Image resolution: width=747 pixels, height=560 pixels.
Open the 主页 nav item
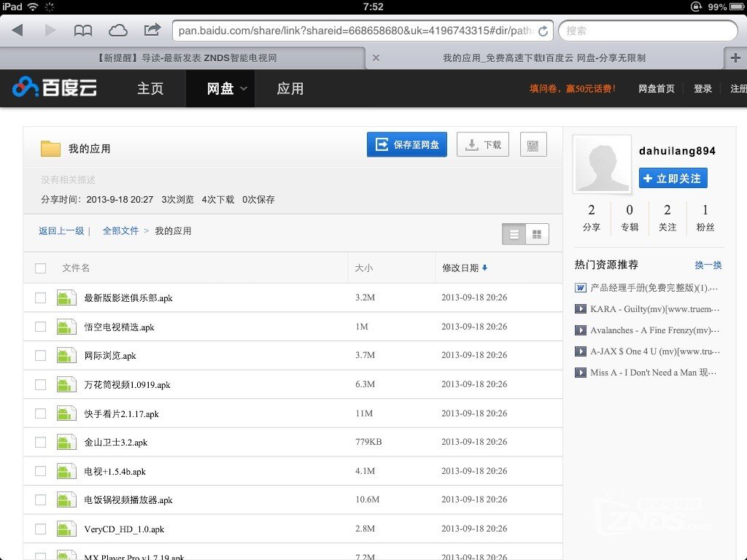[x=150, y=88]
